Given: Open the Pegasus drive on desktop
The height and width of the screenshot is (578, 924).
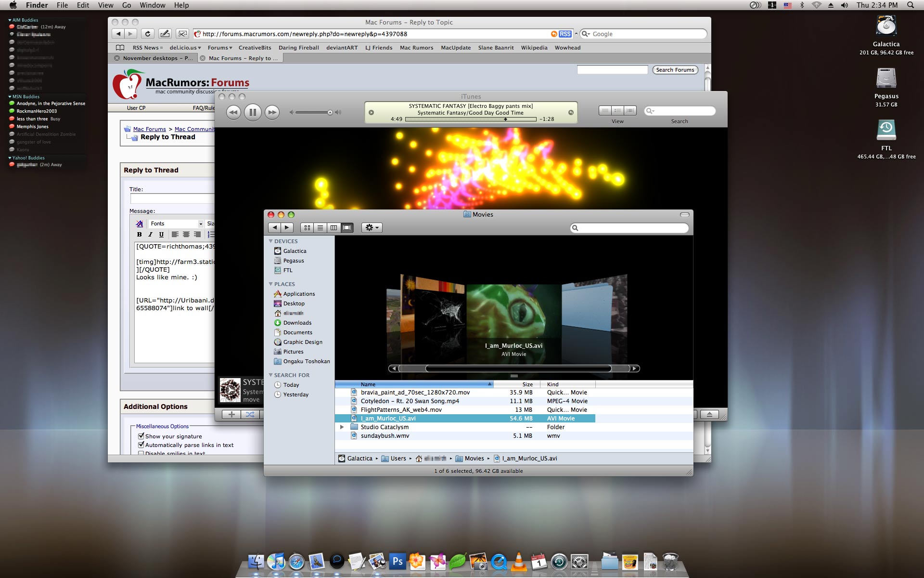Looking at the screenshot, I should pos(886,79).
